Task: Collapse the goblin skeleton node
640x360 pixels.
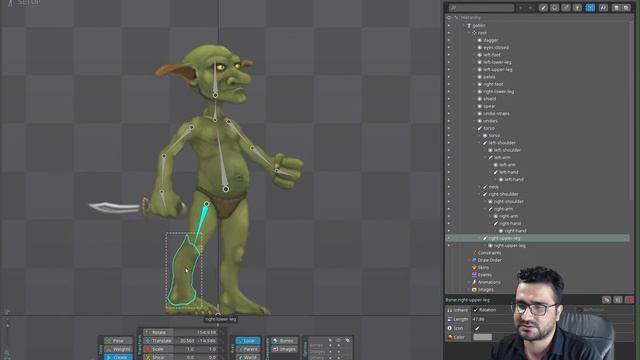Action: [464, 25]
